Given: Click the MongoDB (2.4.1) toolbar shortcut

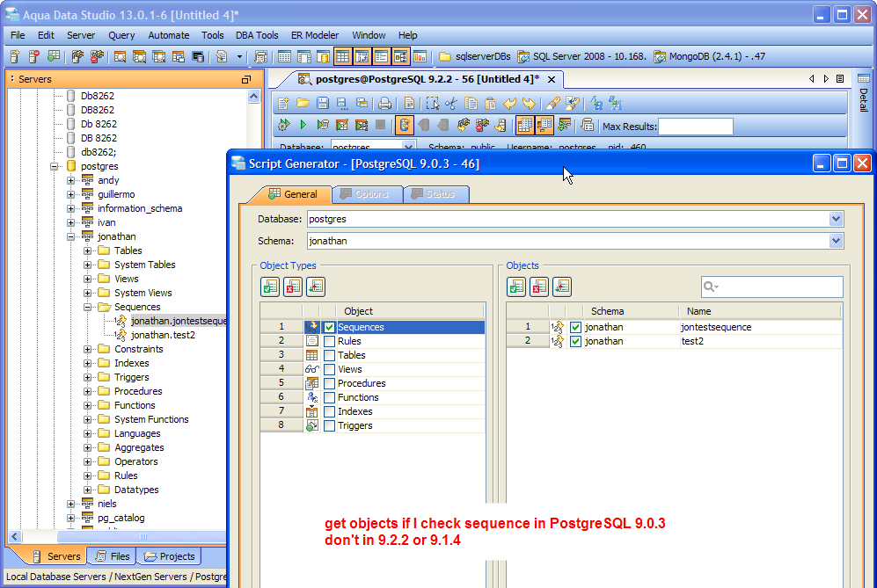Looking at the screenshot, I should 709,56.
